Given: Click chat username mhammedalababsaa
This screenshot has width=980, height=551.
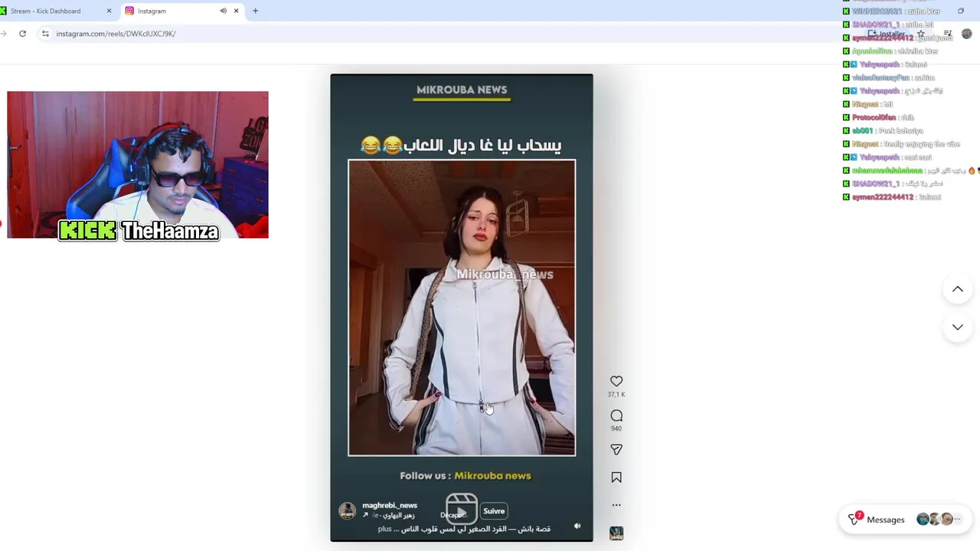Looking at the screenshot, I should pyautogui.click(x=887, y=171).
